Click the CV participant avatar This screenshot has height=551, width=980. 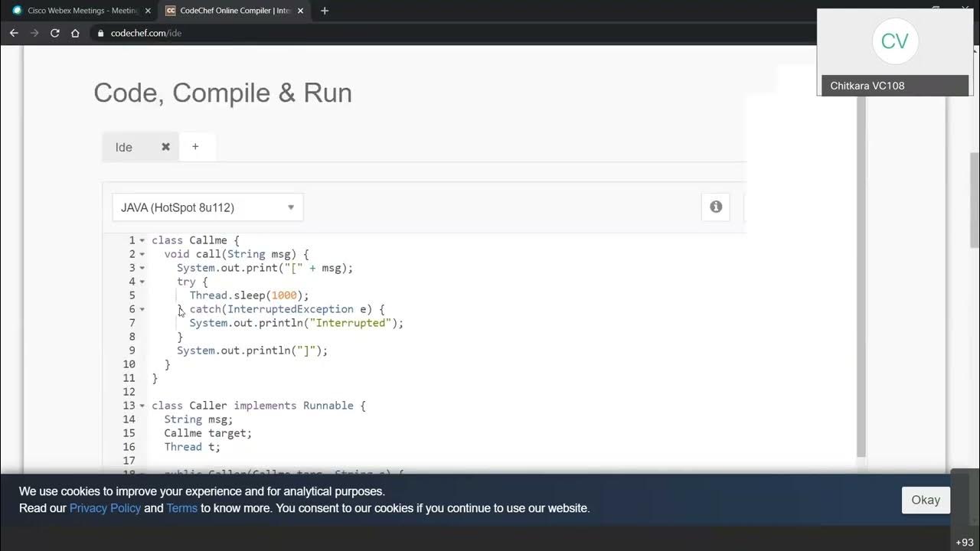[x=894, y=41]
